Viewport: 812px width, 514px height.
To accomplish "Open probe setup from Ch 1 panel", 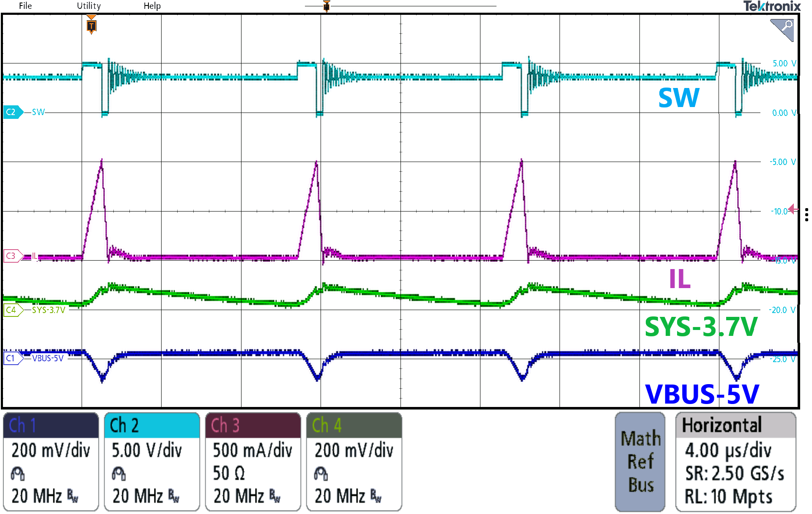I will click(x=18, y=473).
